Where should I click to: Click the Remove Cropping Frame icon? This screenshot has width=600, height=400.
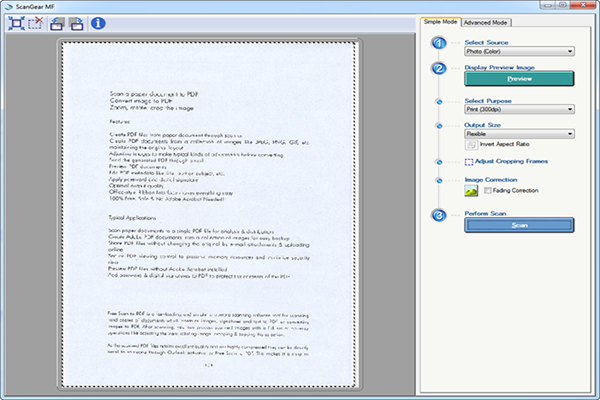point(36,22)
